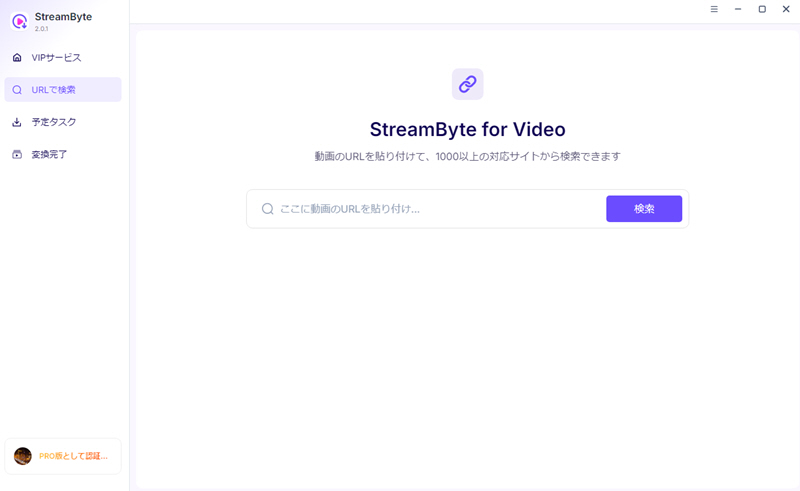
Task: Click the download icon beside 予定タスク
Action: tap(17, 122)
